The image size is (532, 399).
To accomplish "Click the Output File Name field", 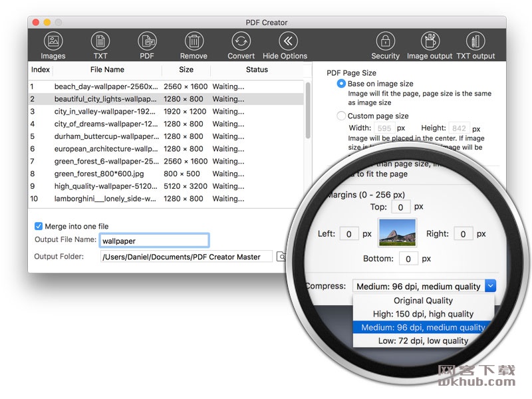I will tap(154, 241).
